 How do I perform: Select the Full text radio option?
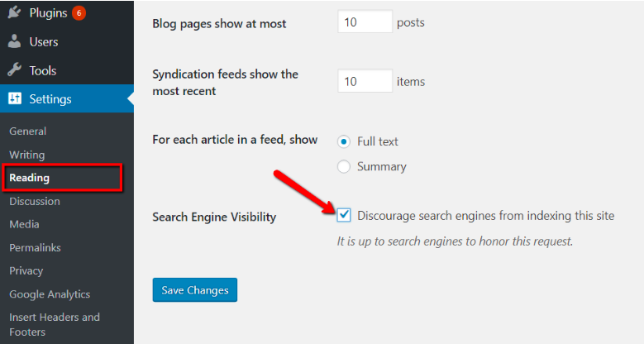344,141
